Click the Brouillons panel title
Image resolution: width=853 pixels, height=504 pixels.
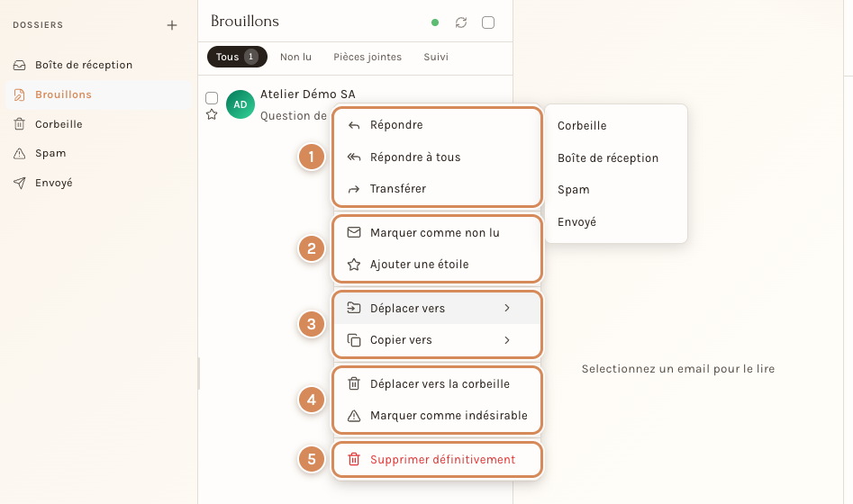[245, 22]
